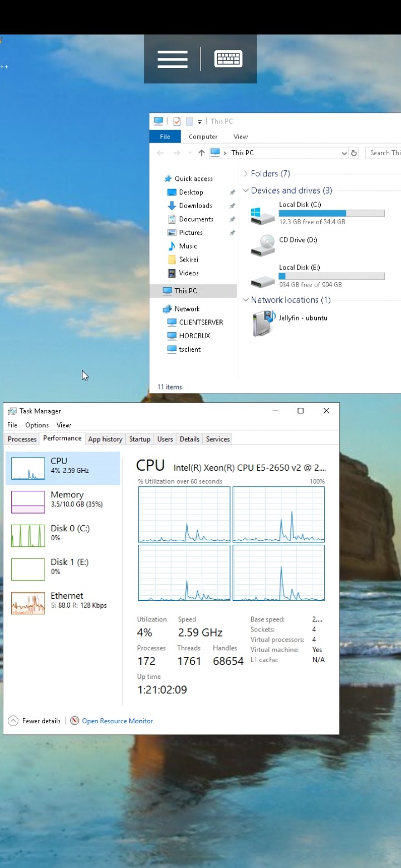This screenshot has width=401, height=868.
Task: Open Music folder in navigation pane
Action: [x=188, y=246]
